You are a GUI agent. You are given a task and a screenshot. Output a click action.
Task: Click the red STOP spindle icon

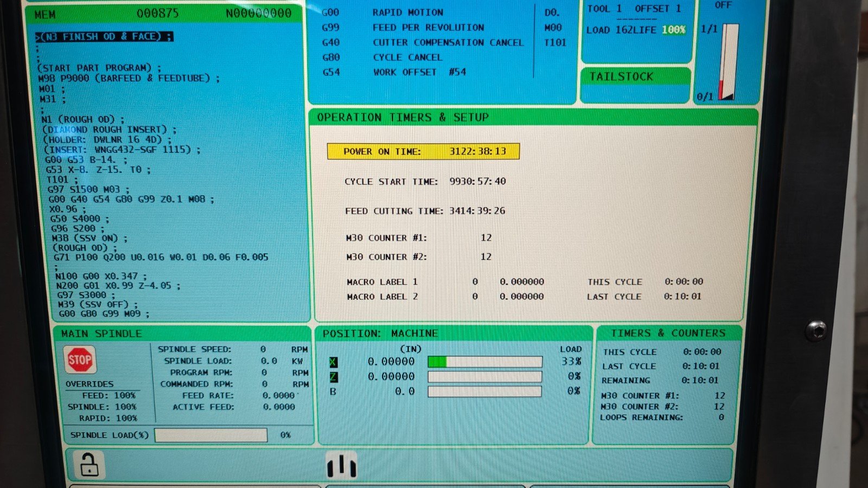[80, 360]
